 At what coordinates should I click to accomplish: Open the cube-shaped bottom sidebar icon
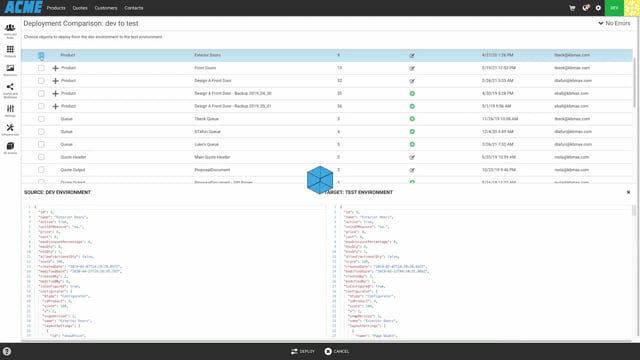coord(10,148)
